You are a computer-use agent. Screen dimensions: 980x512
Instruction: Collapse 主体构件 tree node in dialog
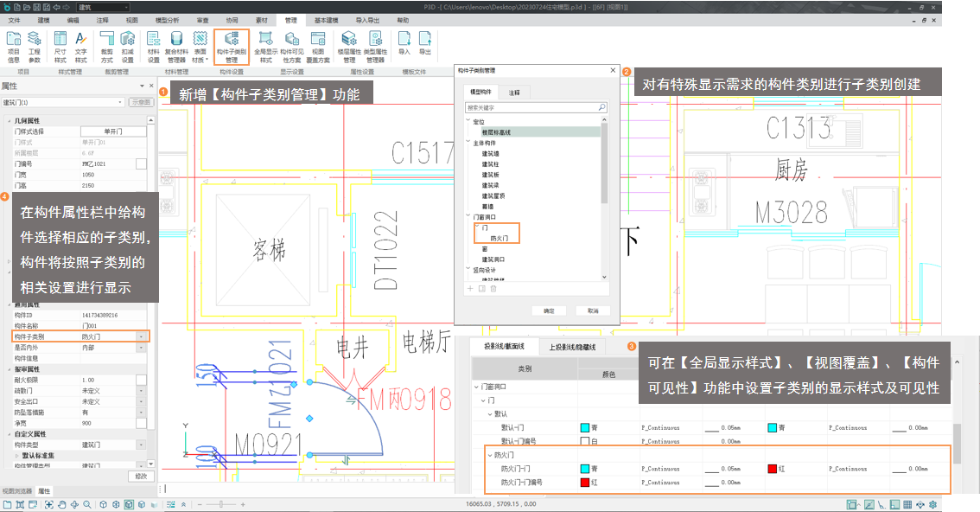[x=468, y=143]
